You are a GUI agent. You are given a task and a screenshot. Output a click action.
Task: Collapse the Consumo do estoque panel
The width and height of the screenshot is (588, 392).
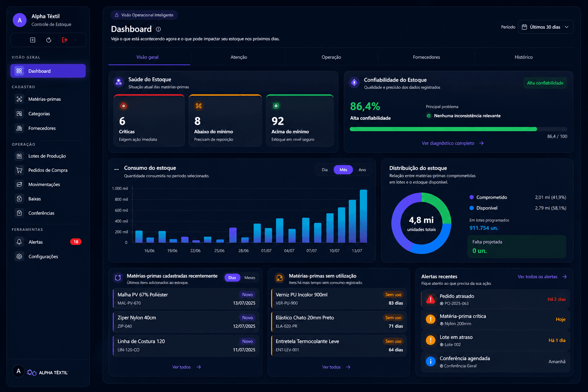(116, 169)
